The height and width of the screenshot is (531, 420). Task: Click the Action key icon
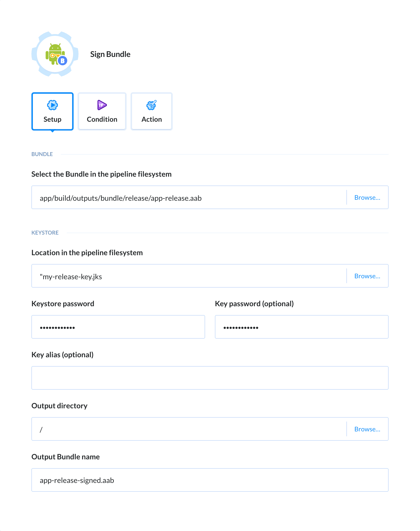coord(151,105)
